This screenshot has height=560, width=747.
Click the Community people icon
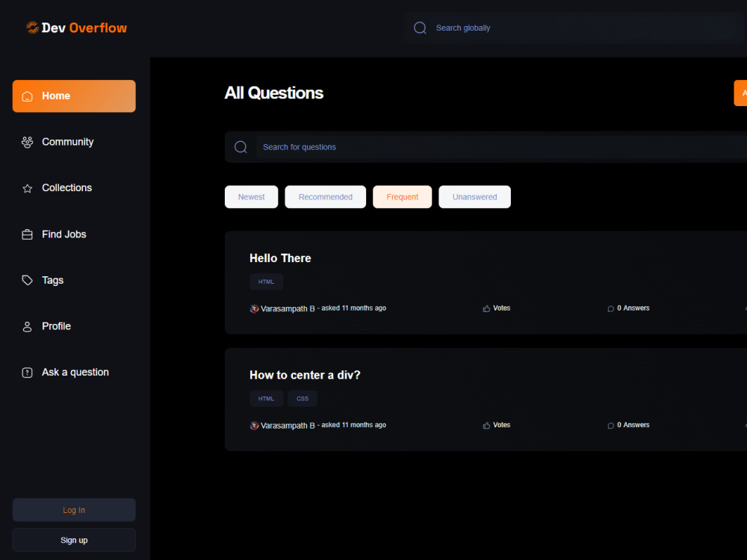pyautogui.click(x=27, y=142)
